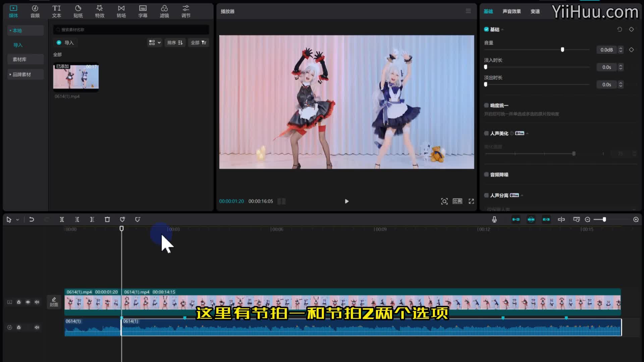Click the shield-shaped icon after the beat tool

click(x=138, y=220)
